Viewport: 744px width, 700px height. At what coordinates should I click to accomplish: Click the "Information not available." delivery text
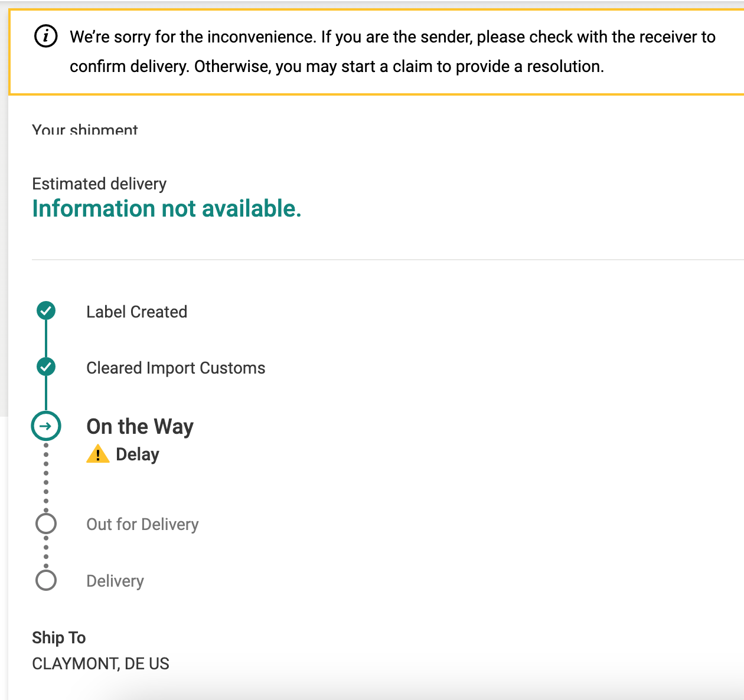pyautogui.click(x=167, y=209)
